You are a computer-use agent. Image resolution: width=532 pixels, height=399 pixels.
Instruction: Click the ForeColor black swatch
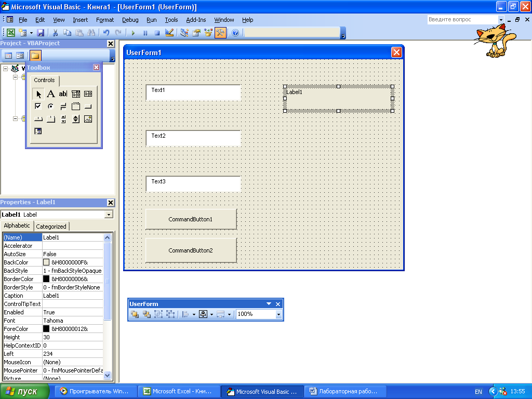tap(46, 329)
